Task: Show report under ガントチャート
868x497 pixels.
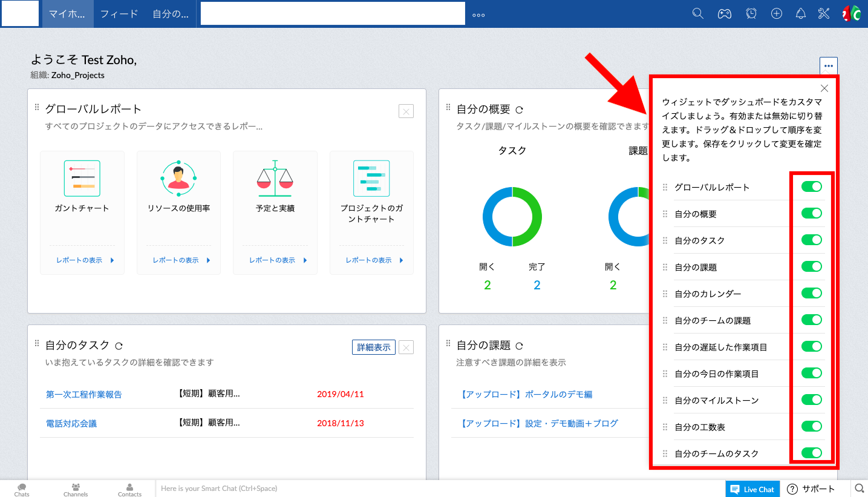Action: click(x=85, y=260)
